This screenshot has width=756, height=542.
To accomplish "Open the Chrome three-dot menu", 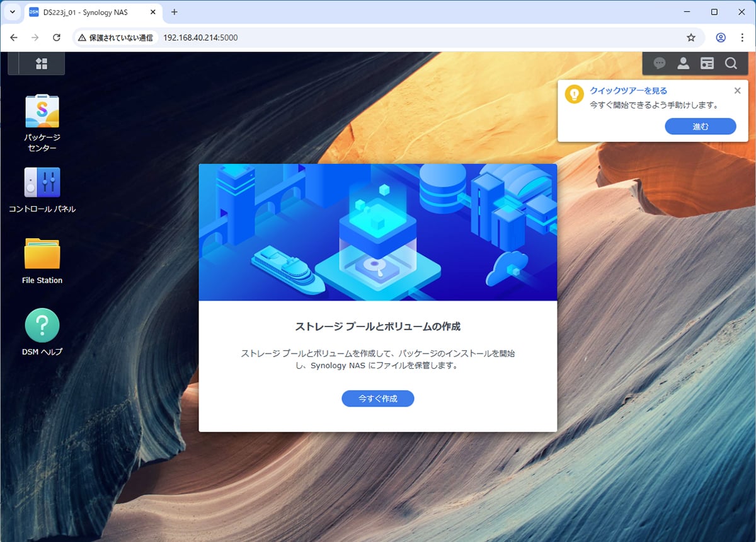I will 742,38.
